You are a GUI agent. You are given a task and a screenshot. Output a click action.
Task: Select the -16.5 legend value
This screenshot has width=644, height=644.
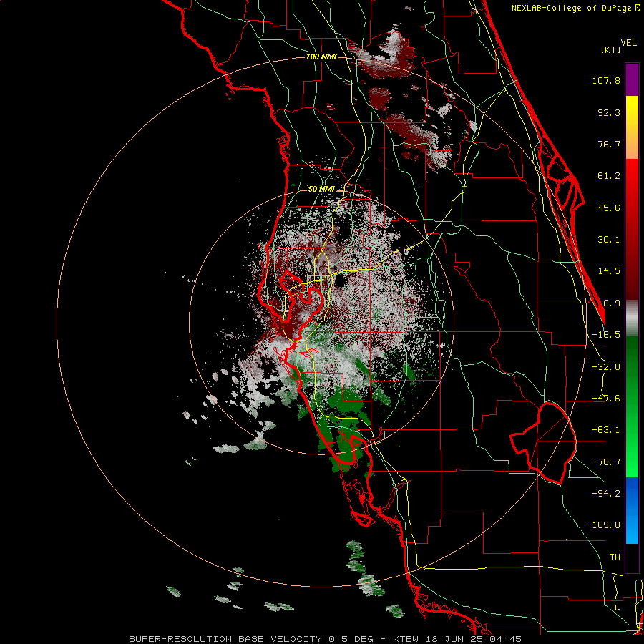(x=606, y=335)
